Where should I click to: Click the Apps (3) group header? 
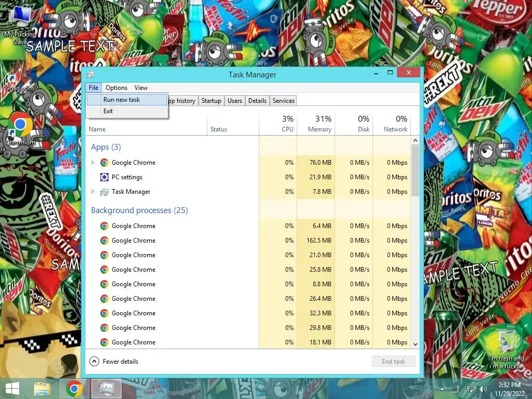pos(106,147)
